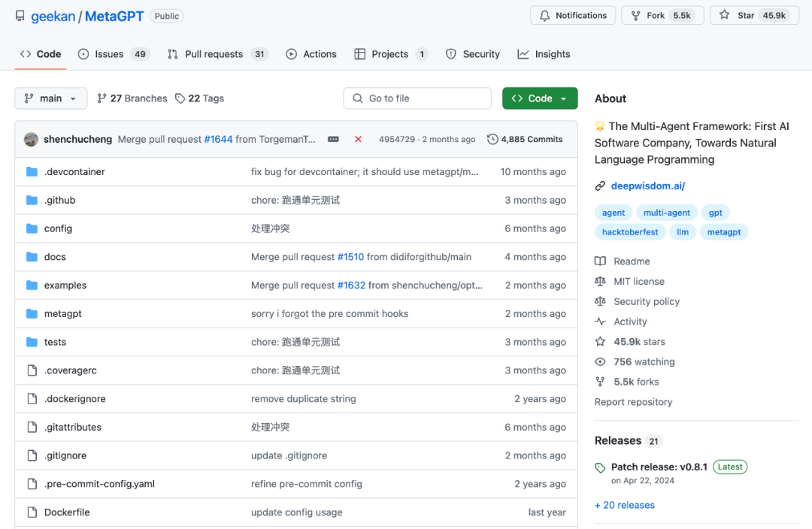Viewport: 812px width, 529px height.
Task: Click the Star icon in header
Action: 725,15
